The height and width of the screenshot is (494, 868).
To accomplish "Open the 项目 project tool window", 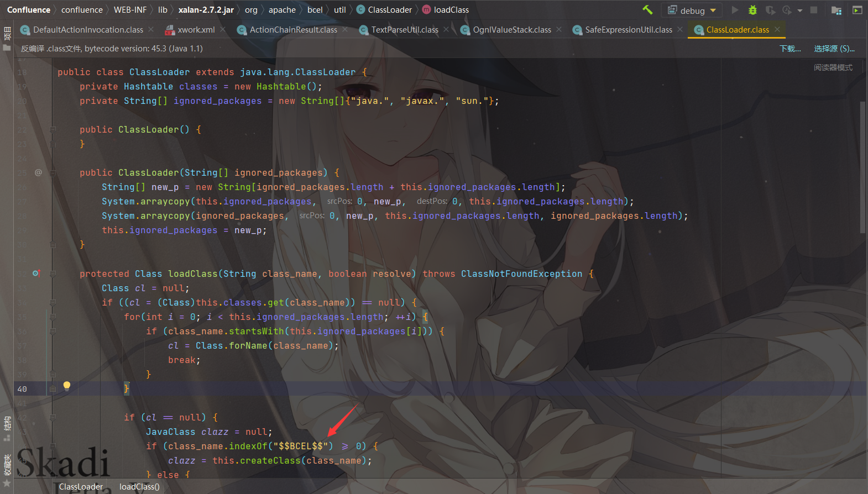I will pyautogui.click(x=7, y=39).
